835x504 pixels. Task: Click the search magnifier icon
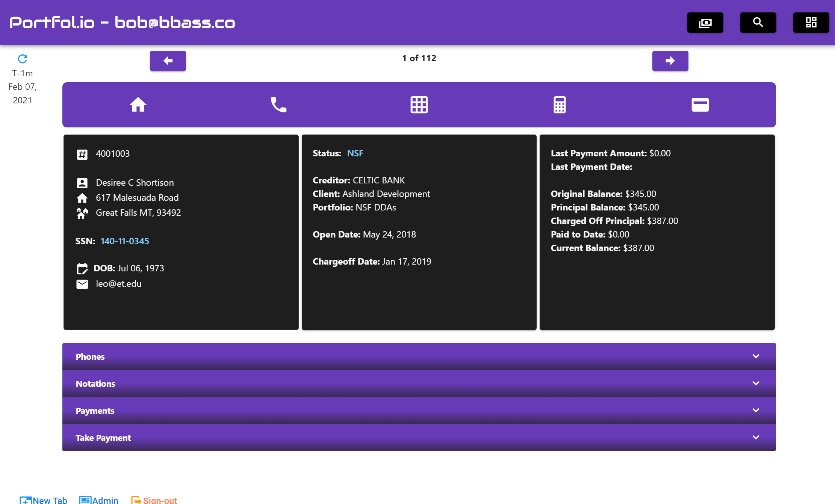point(758,23)
